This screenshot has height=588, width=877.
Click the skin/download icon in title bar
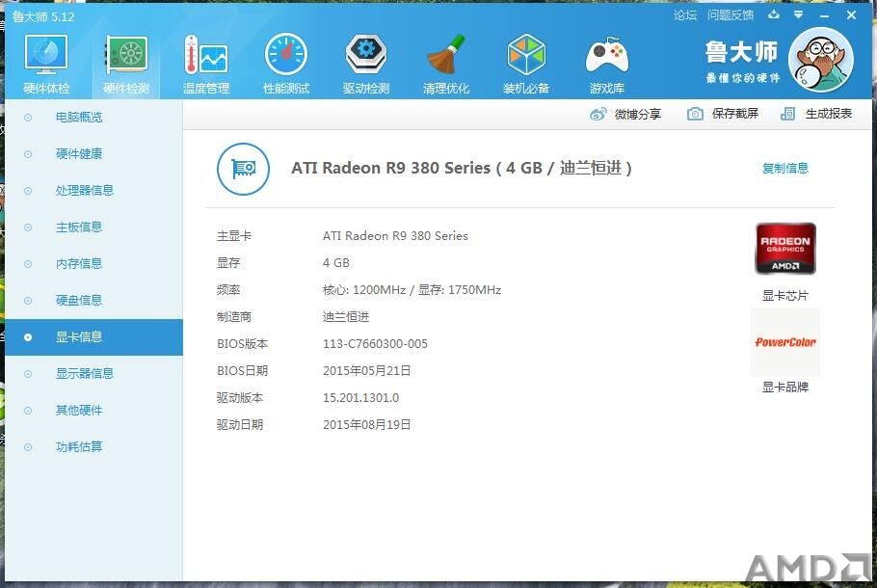pos(774,15)
